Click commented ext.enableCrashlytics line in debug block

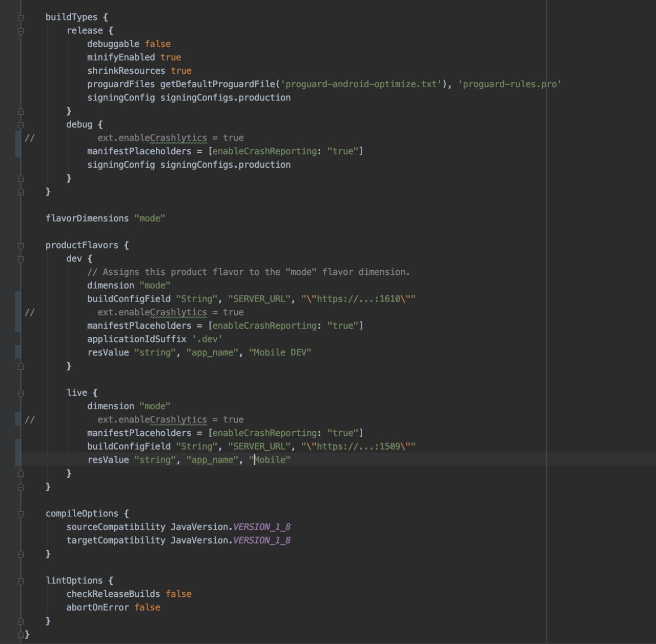point(171,138)
